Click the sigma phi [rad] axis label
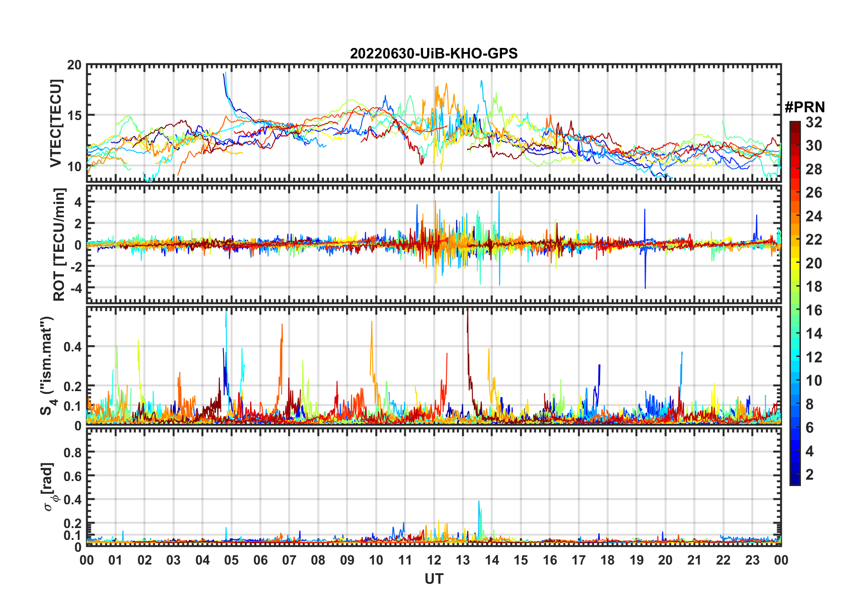The image size is (868, 607). tap(49, 487)
